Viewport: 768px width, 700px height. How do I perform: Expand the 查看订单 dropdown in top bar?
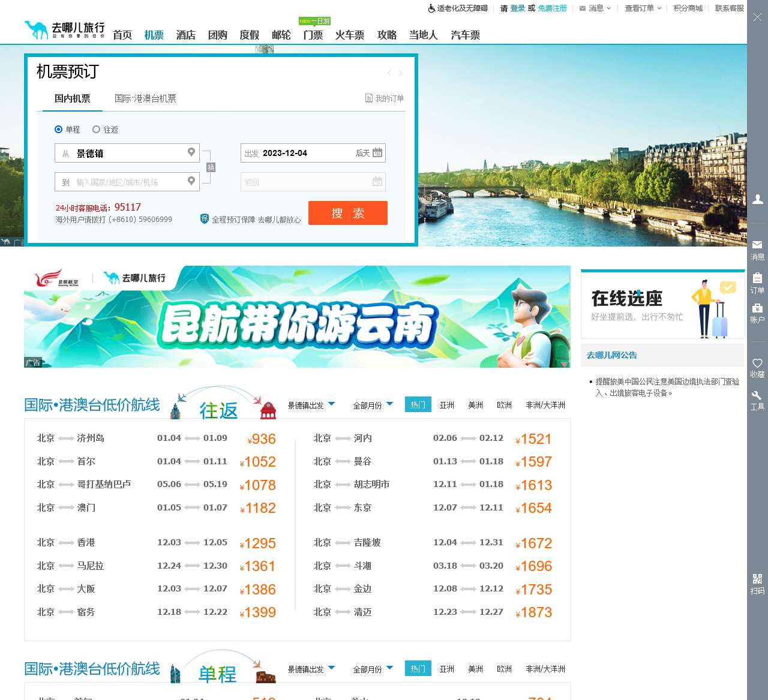click(642, 8)
